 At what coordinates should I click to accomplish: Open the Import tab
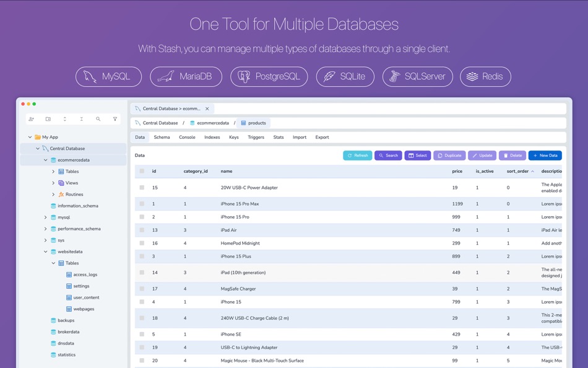[300, 137]
